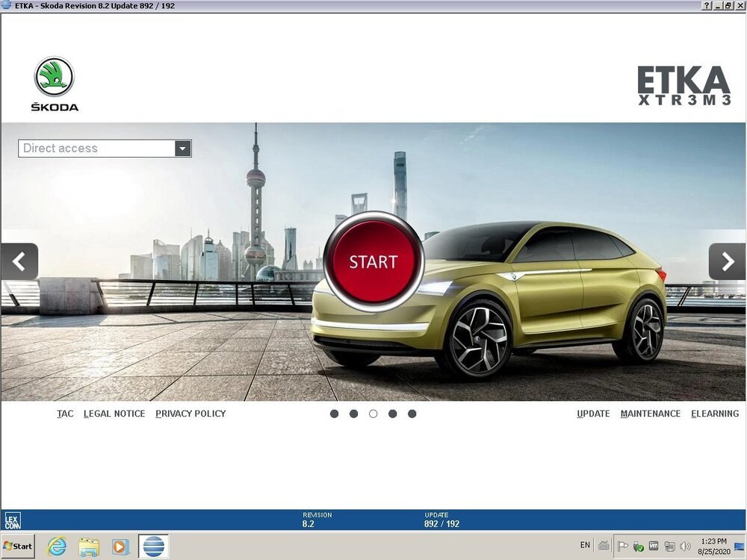Open the help question mark button
Viewport: 747px width, 560px height.
(706, 6)
